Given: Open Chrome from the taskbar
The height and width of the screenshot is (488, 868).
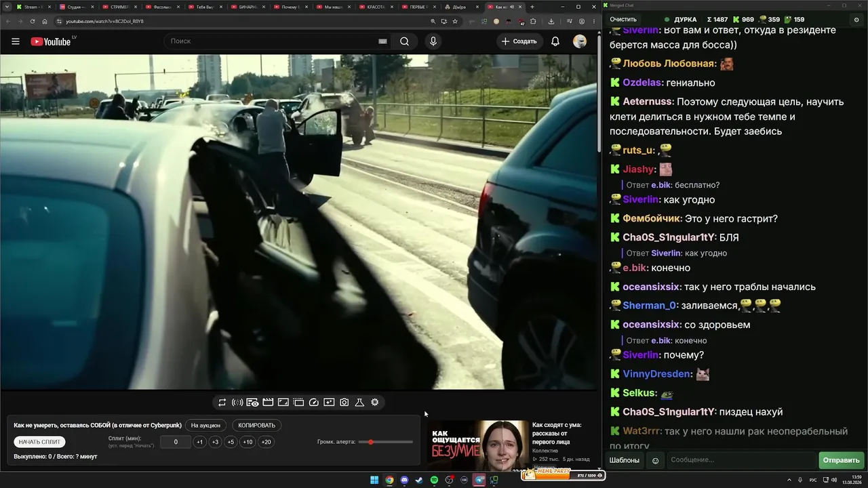Looking at the screenshot, I should (389, 481).
